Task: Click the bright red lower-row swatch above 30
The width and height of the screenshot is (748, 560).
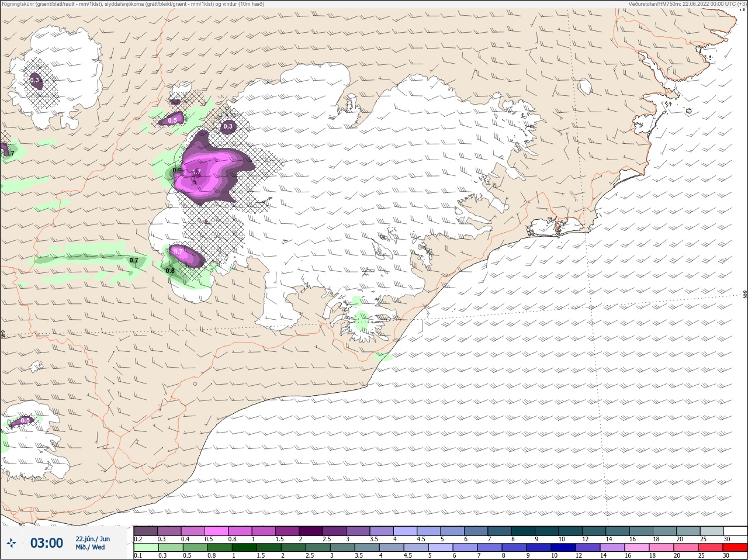Action: [x=735, y=548]
